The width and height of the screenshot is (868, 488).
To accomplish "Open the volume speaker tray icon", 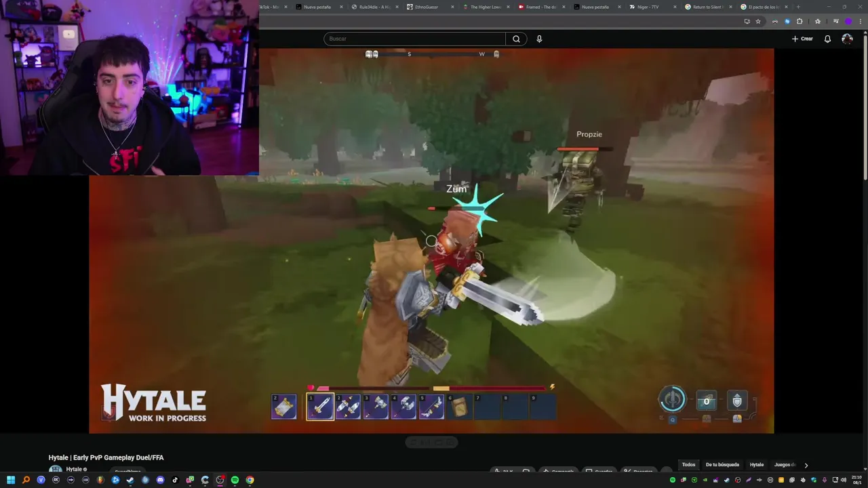I will (x=844, y=480).
